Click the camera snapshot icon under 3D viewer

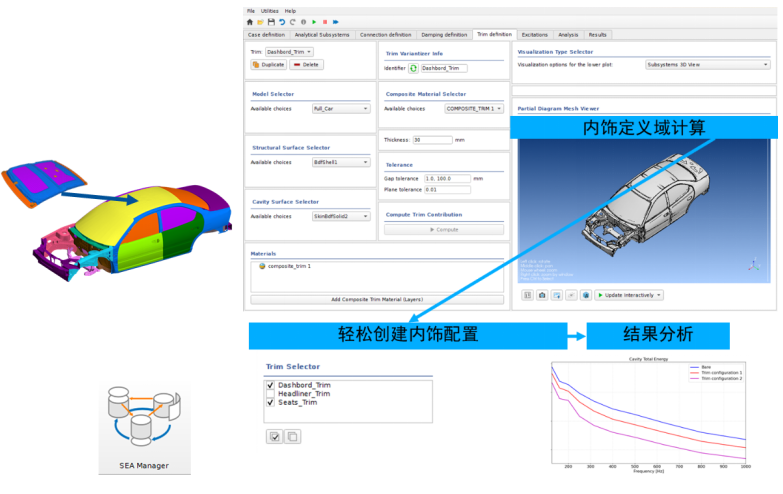tap(542, 295)
